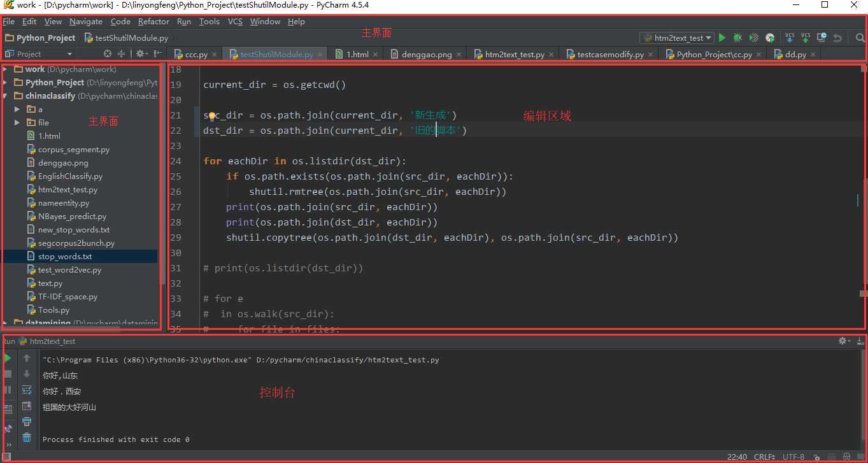Click Scroll from Source target icon
This screenshot has height=463, width=868.
pos(107,54)
